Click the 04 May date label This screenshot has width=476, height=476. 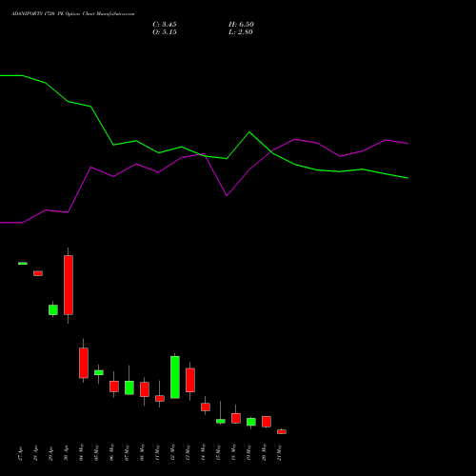coord(81,452)
